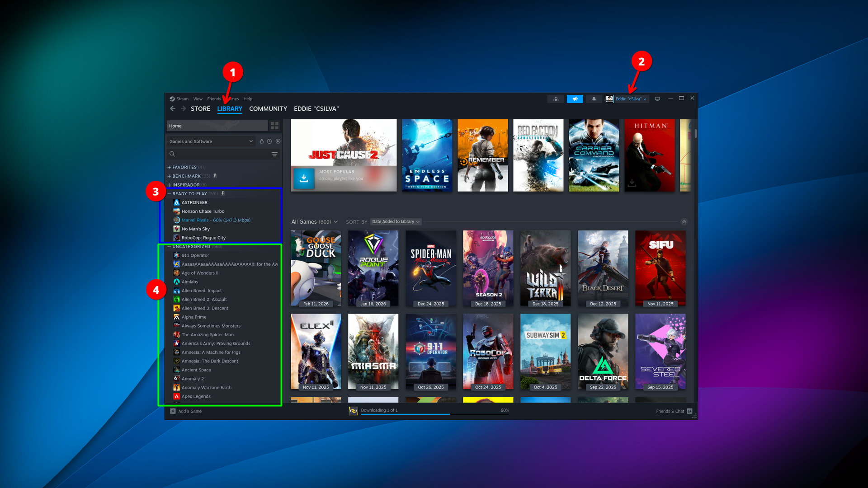The image size is (868, 488).
Task: Toggle the sort-by-recent-activity clock filter
Action: click(269, 141)
